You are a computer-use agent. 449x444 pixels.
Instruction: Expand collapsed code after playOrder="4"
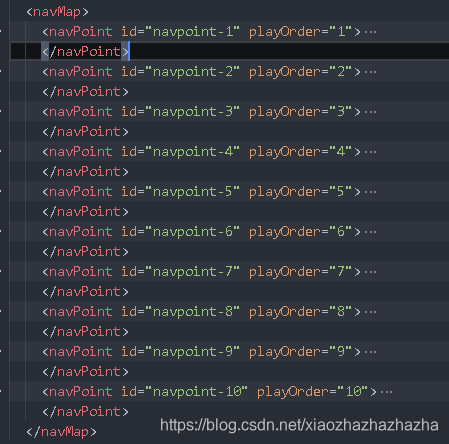(x=370, y=152)
